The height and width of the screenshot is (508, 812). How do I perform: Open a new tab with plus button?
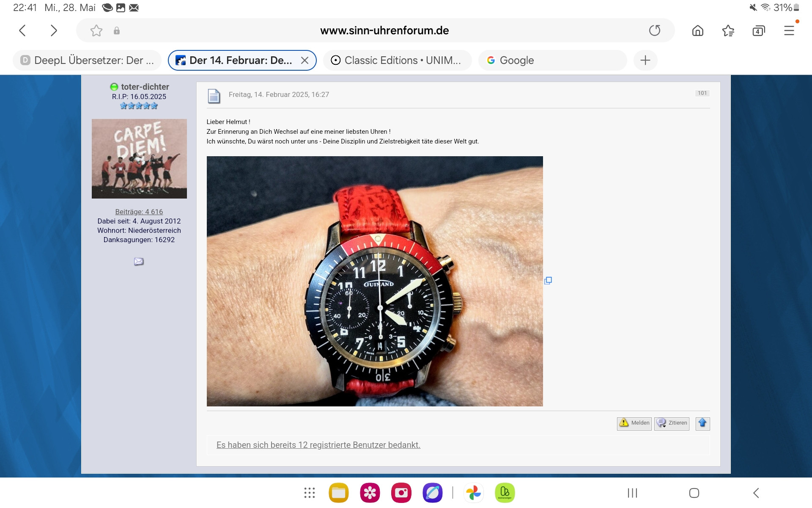[x=645, y=60]
